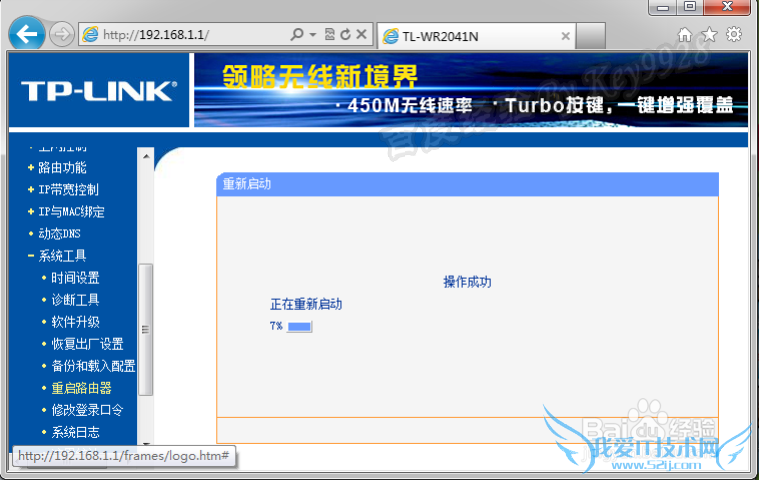Click the sidebar scrollbar up arrow
This screenshot has height=480, width=759.
146,156
